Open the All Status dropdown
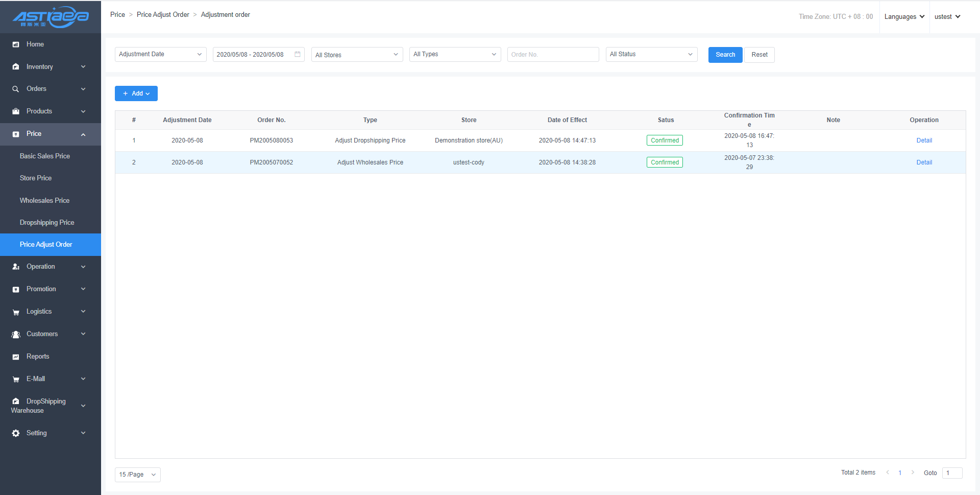 coord(651,54)
